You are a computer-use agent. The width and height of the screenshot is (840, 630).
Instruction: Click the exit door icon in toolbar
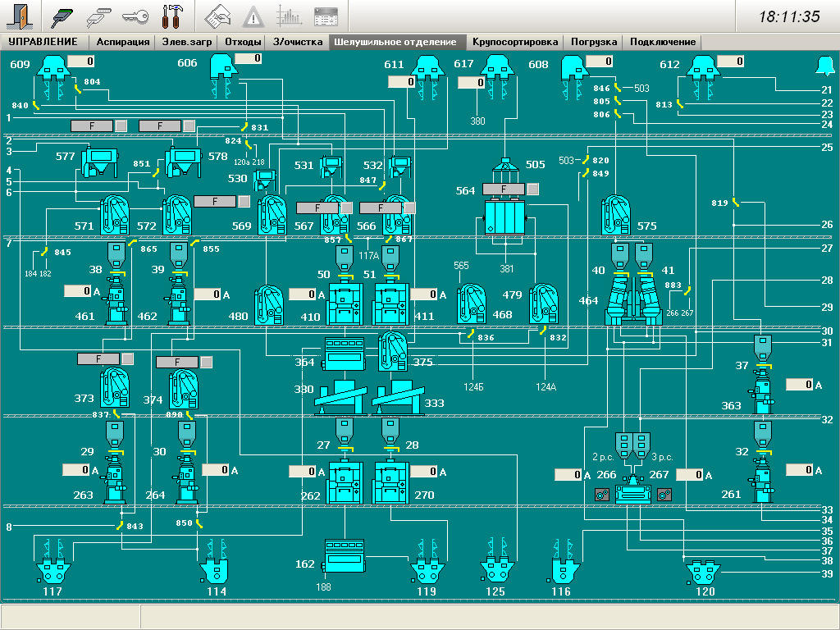19,16
